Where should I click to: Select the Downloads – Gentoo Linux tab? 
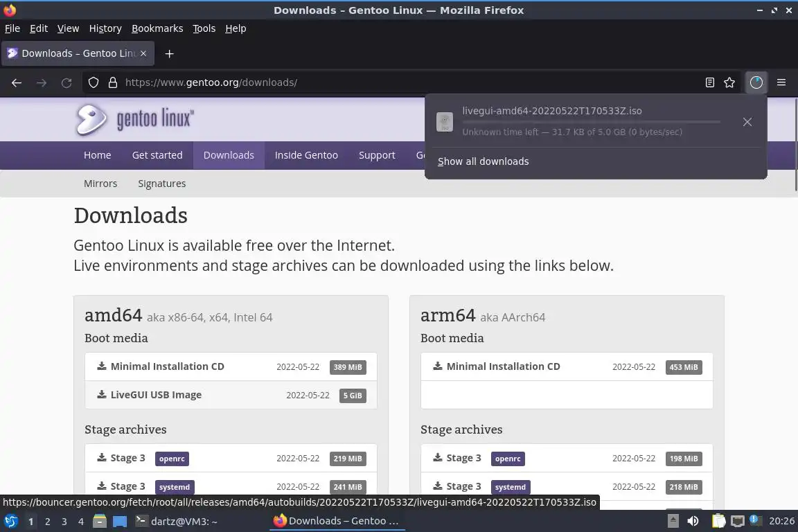pyautogui.click(x=78, y=53)
